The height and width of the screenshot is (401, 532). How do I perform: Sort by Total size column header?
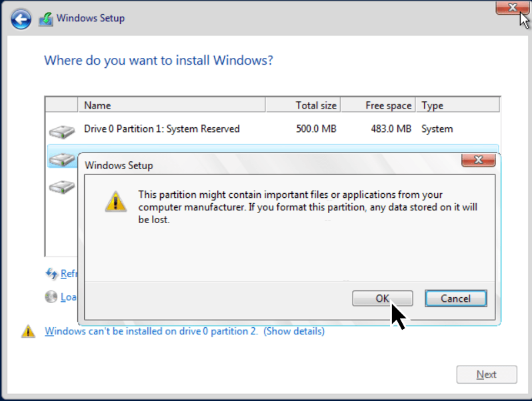pyautogui.click(x=303, y=105)
